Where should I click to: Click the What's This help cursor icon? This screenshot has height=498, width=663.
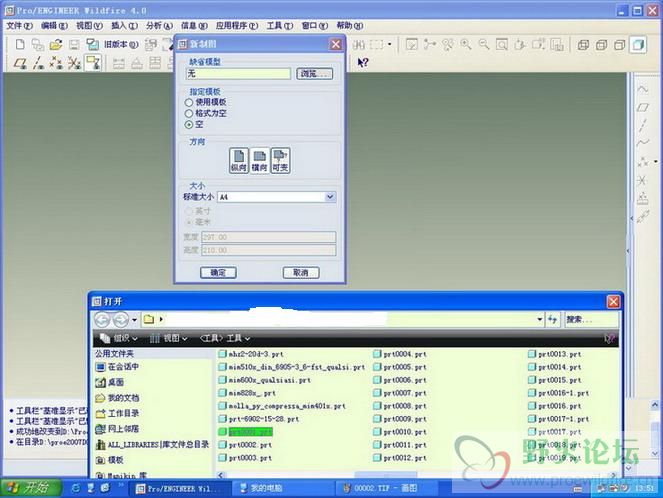coord(363,63)
